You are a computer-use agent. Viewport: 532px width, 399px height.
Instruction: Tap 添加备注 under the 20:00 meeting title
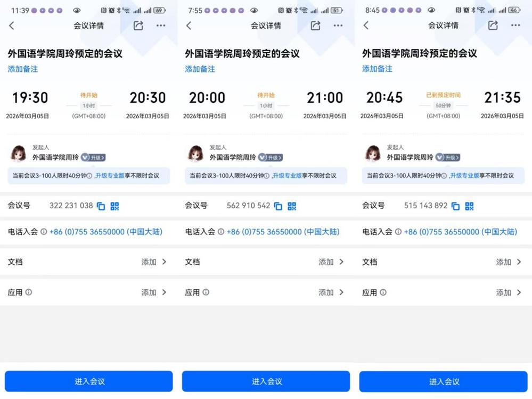pyautogui.click(x=200, y=69)
